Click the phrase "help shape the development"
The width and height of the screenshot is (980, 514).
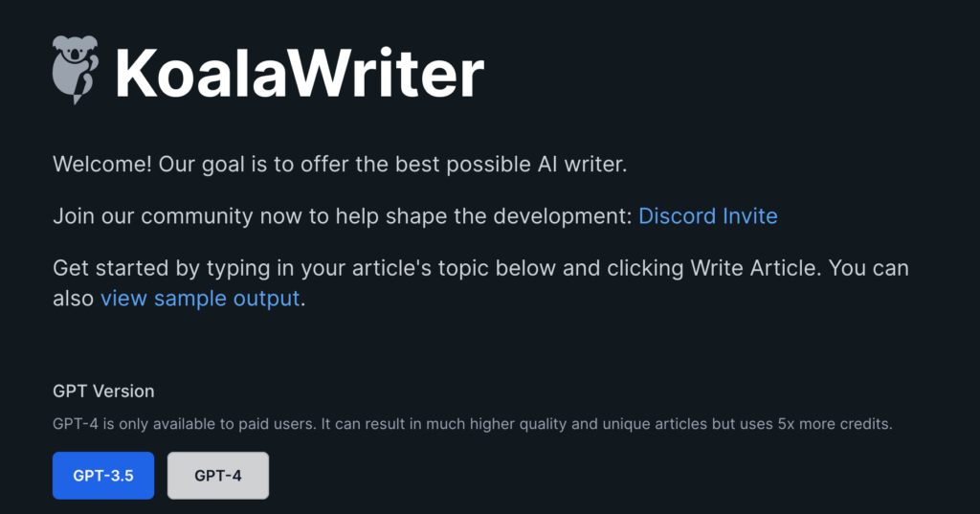(x=483, y=216)
